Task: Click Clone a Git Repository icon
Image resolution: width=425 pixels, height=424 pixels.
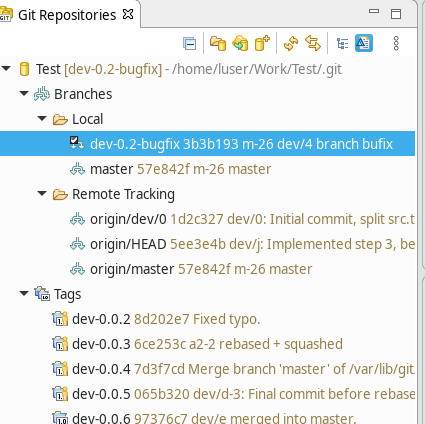Action: point(240,44)
